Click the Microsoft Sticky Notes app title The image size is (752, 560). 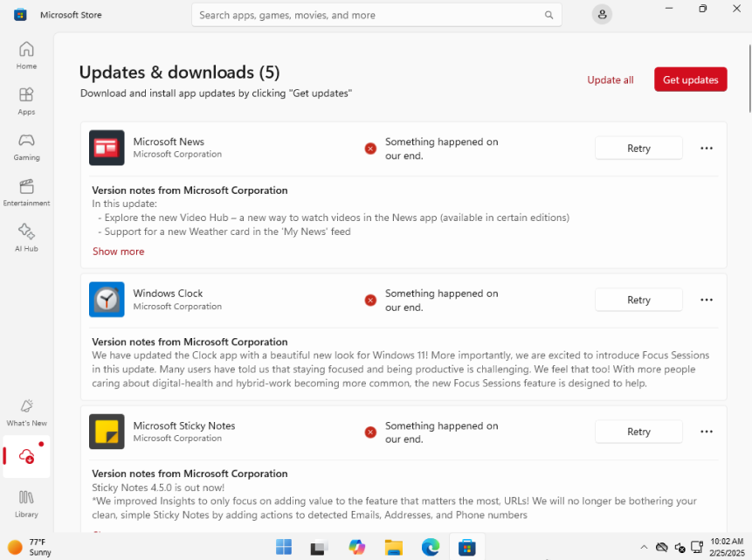tap(184, 425)
